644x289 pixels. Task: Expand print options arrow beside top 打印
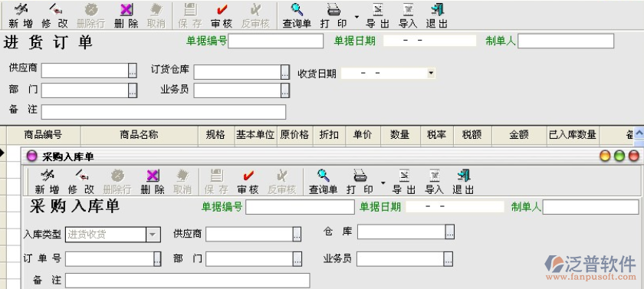(x=356, y=17)
